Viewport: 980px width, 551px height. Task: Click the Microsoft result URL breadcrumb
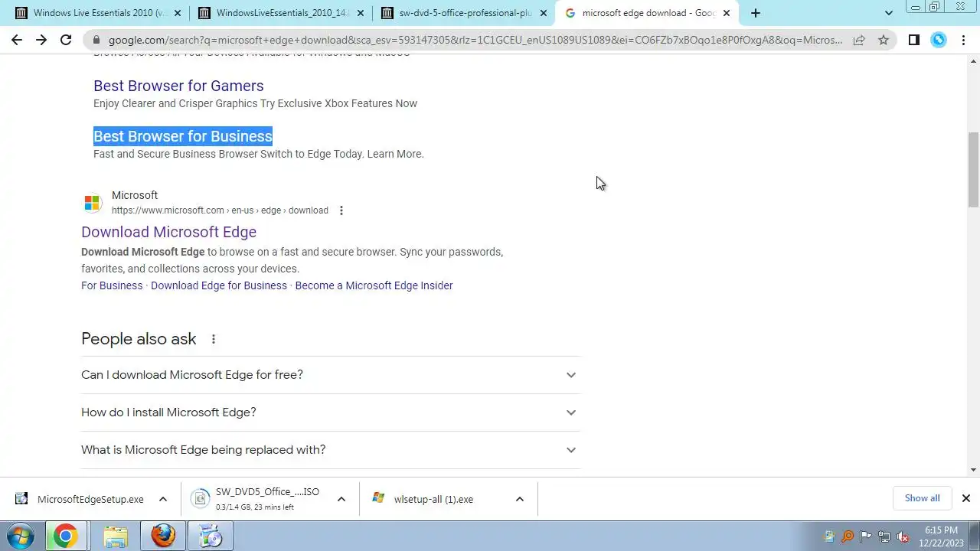pos(220,210)
